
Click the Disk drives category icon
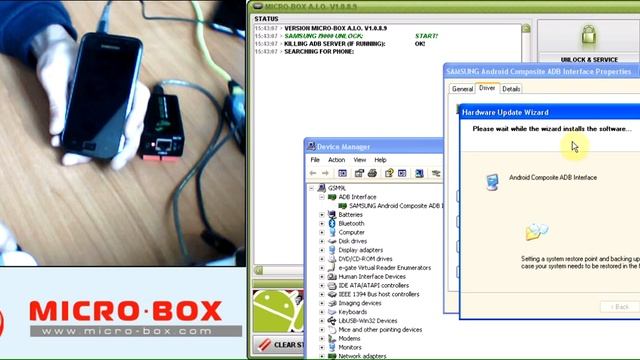[x=332, y=241]
